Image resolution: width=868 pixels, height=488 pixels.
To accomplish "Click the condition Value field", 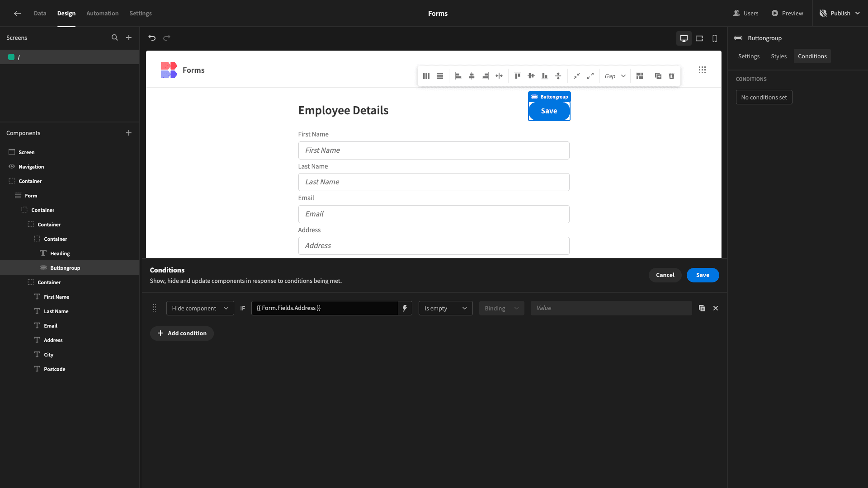I will click(x=611, y=308).
